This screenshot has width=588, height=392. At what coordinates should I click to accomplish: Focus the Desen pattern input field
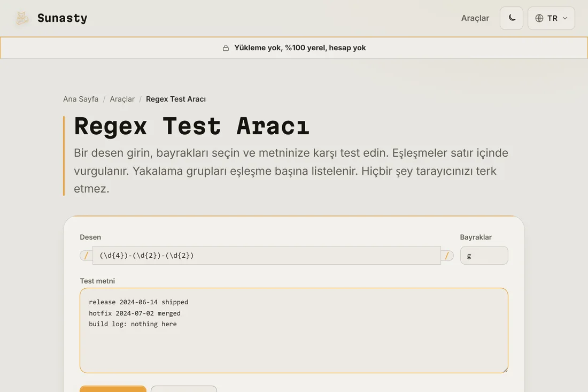(x=267, y=256)
